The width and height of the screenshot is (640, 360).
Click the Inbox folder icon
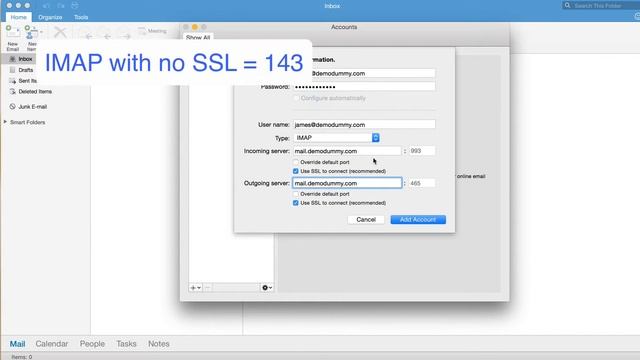tap(12, 59)
